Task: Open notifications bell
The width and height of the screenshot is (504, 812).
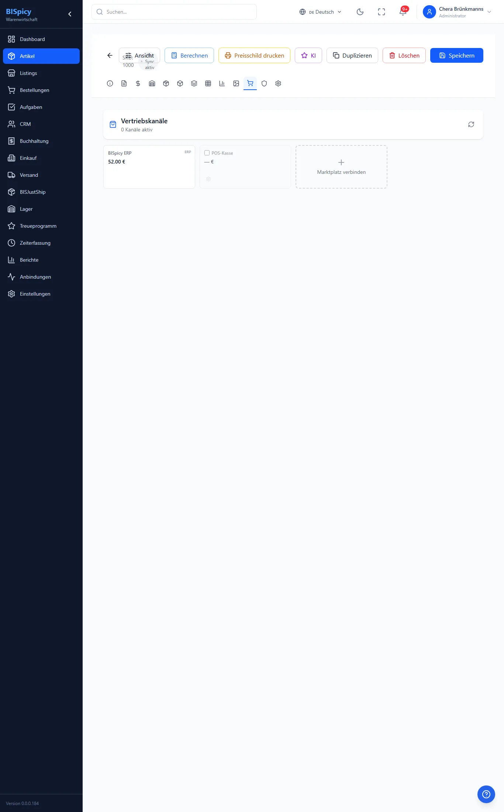Action: 403,12
